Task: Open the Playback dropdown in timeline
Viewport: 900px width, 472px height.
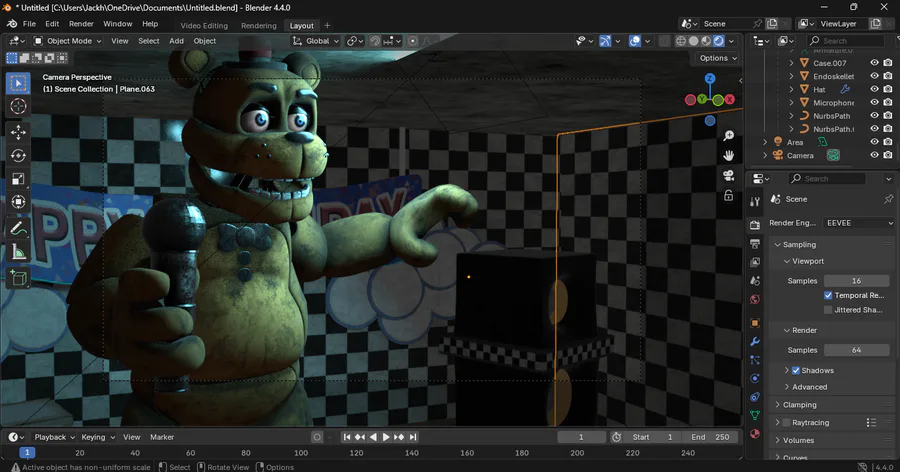Action: (55, 437)
